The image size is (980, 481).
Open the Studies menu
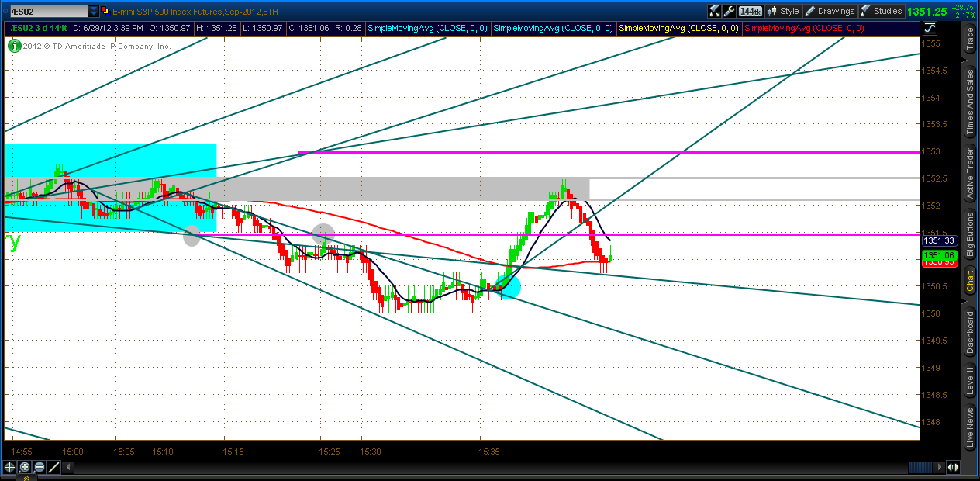click(881, 11)
